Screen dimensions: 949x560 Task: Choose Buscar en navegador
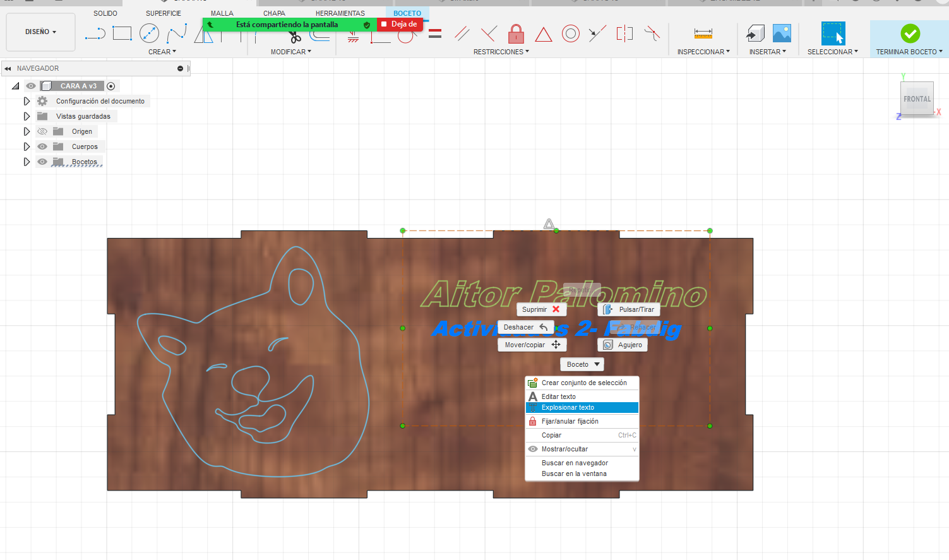point(582,463)
